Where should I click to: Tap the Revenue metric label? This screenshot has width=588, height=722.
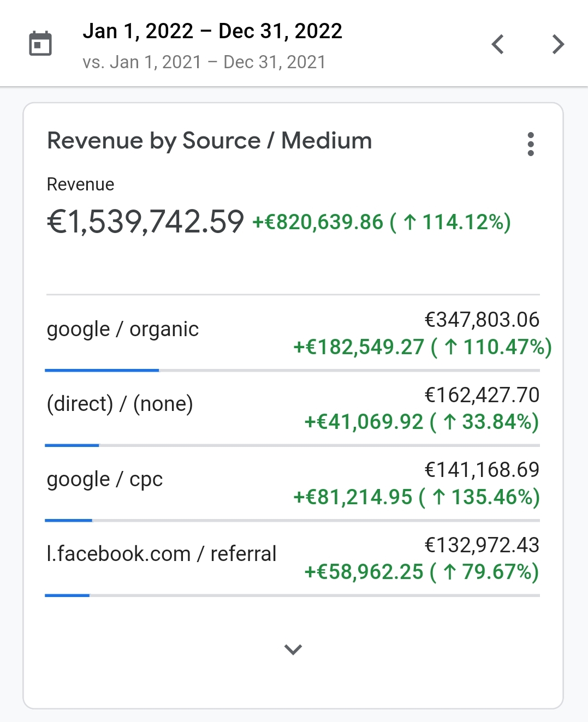(81, 184)
